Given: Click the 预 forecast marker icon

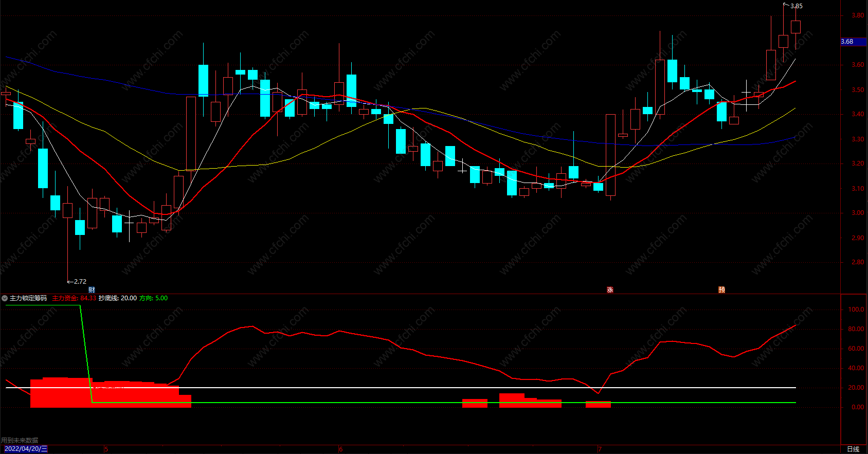Looking at the screenshot, I should click(722, 290).
